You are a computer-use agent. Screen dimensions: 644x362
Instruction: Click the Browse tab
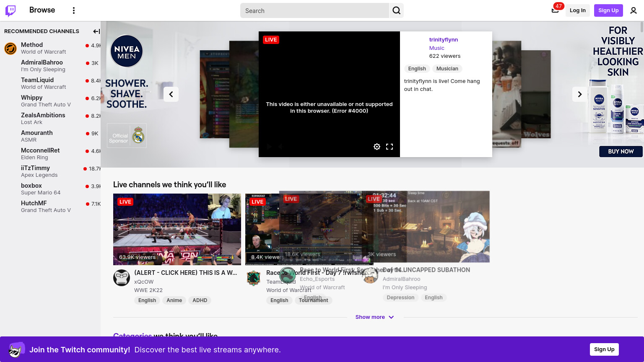42,10
